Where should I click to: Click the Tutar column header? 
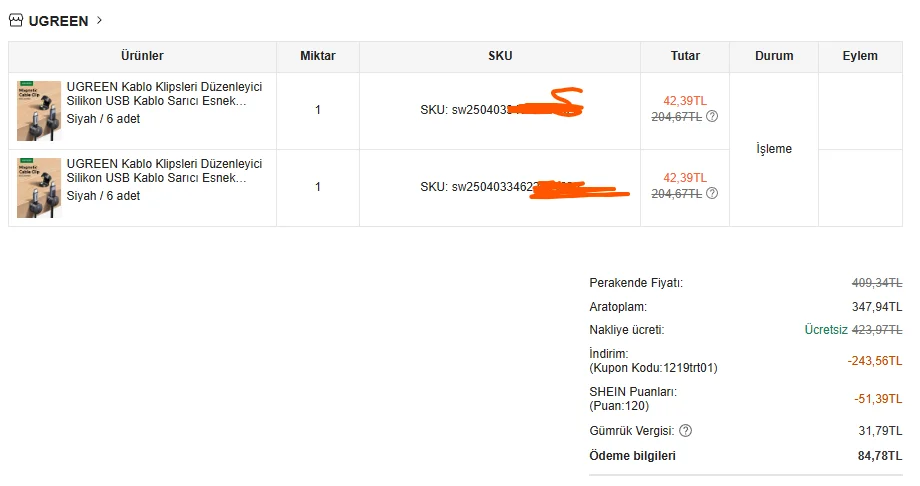click(x=685, y=57)
